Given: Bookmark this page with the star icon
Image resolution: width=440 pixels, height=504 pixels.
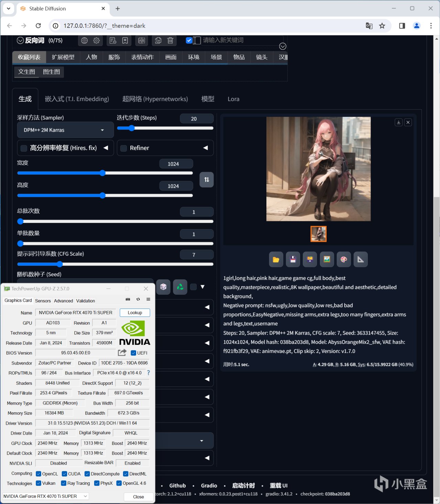Looking at the screenshot, I should pos(382,26).
